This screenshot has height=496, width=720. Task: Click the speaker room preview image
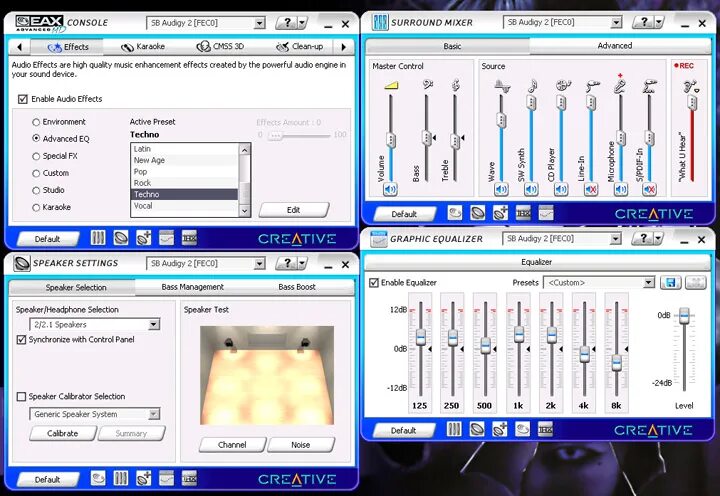pyautogui.click(x=267, y=375)
